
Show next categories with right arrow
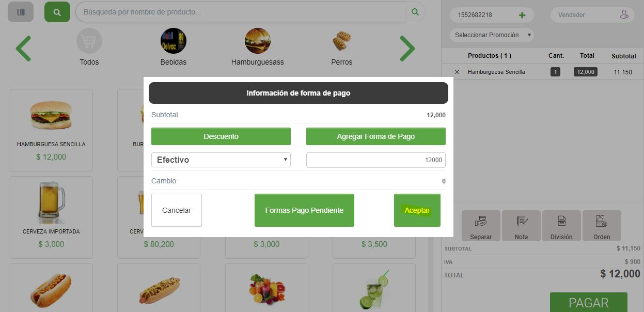[x=407, y=49]
